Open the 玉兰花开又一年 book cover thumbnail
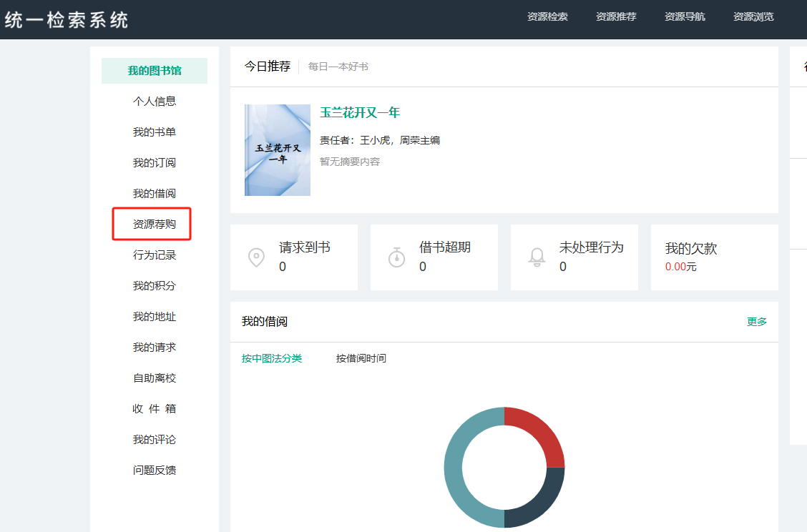The image size is (807, 532). 278,150
